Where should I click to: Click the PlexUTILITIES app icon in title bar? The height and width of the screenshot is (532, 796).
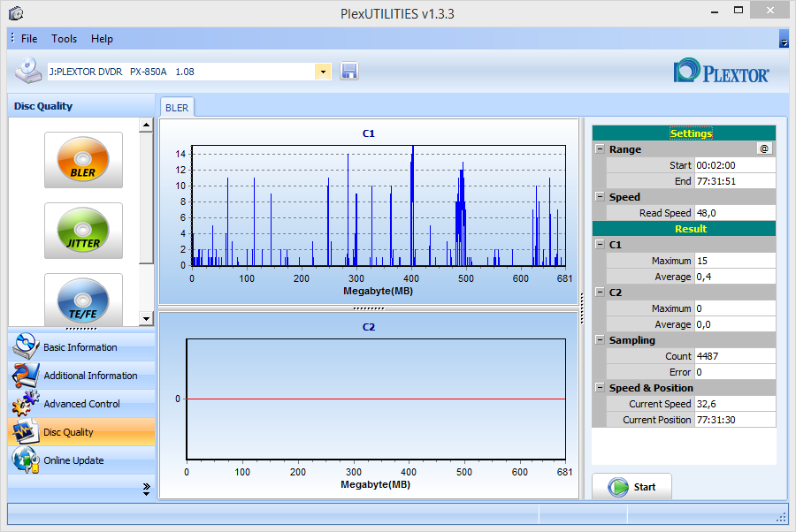[x=16, y=13]
